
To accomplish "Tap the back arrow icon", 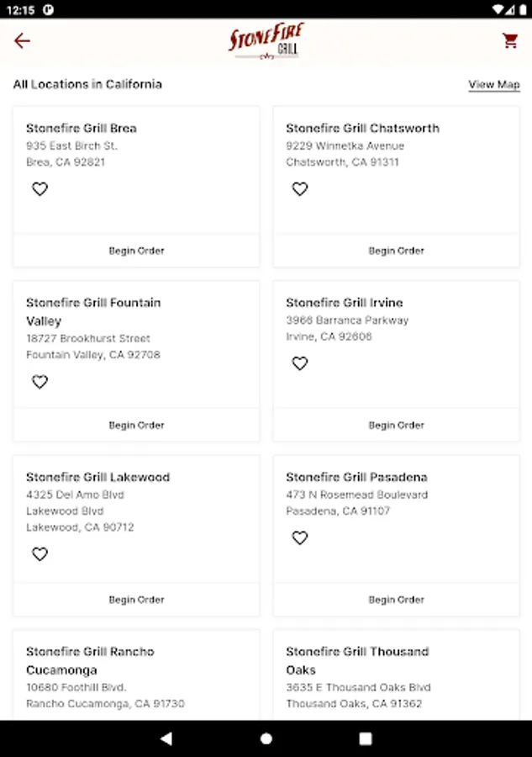I will pos(22,41).
